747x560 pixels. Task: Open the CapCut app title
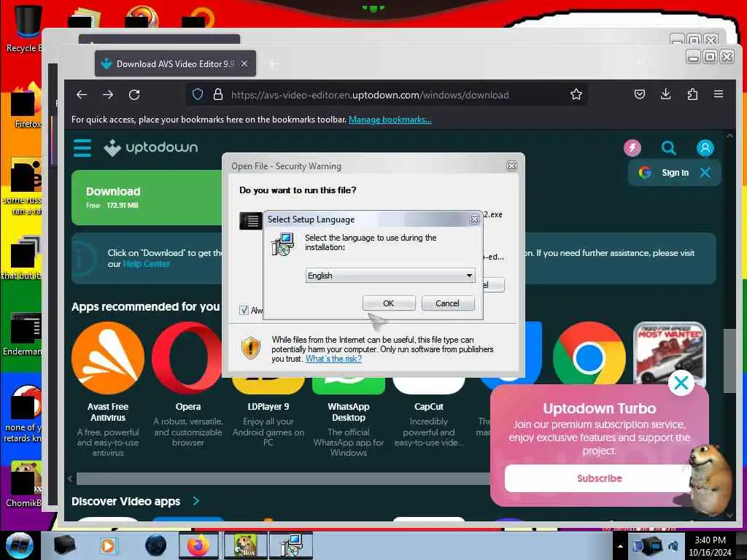[x=429, y=407]
